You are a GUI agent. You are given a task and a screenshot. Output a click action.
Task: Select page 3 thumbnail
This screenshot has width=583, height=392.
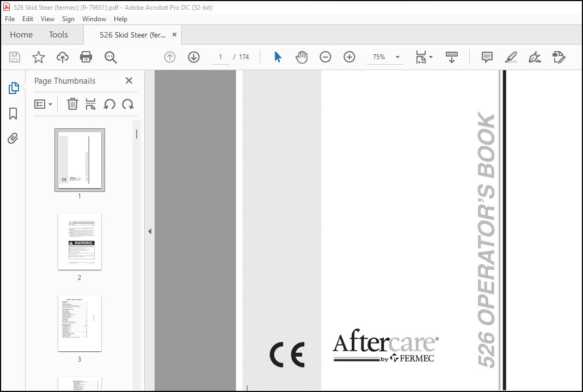[x=80, y=323]
